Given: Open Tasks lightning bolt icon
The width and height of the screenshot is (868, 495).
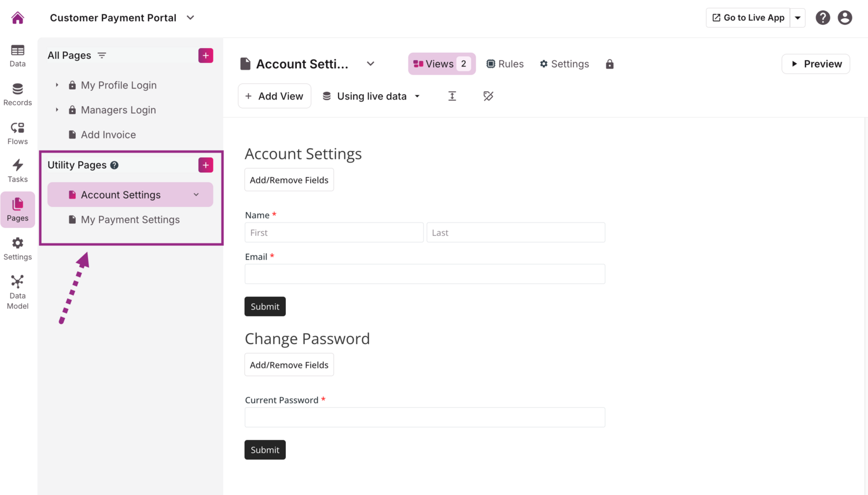Looking at the screenshot, I should (x=17, y=171).
